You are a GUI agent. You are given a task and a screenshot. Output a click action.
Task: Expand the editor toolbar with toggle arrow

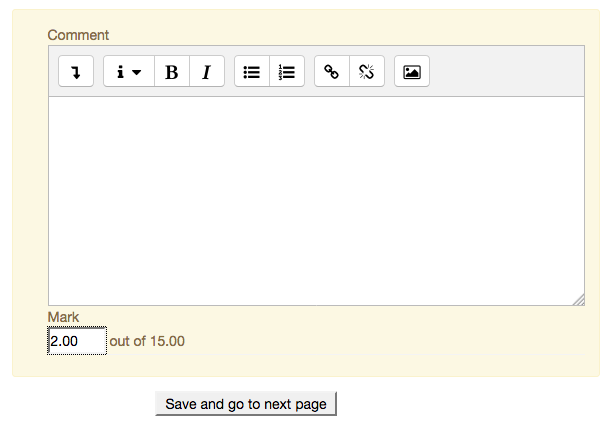point(76,71)
